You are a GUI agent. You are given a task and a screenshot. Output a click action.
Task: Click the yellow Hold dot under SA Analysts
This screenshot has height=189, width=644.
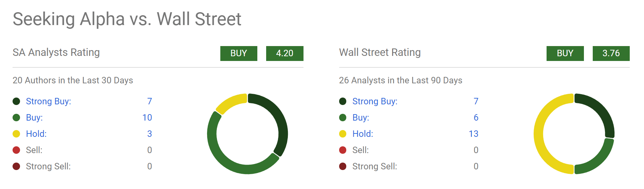pos(16,134)
